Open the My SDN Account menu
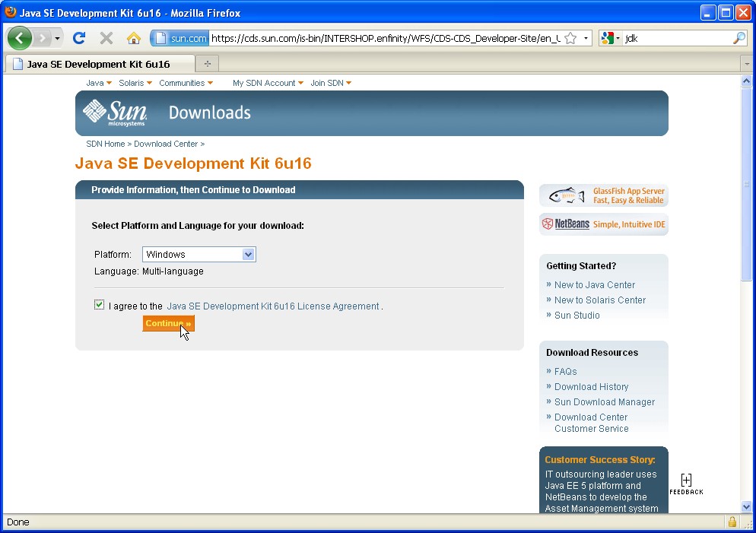This screenshot has width=756, height=533. click(268, 83)
